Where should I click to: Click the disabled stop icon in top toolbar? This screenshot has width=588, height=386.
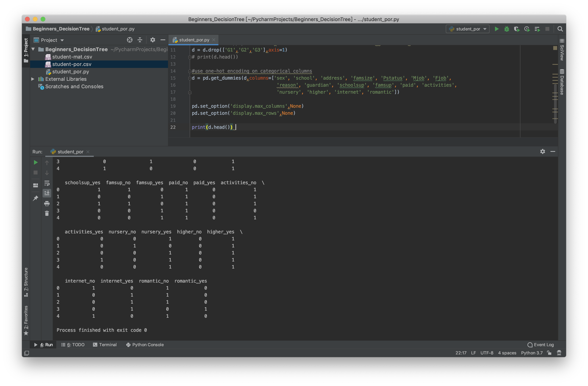coord(547,29)
